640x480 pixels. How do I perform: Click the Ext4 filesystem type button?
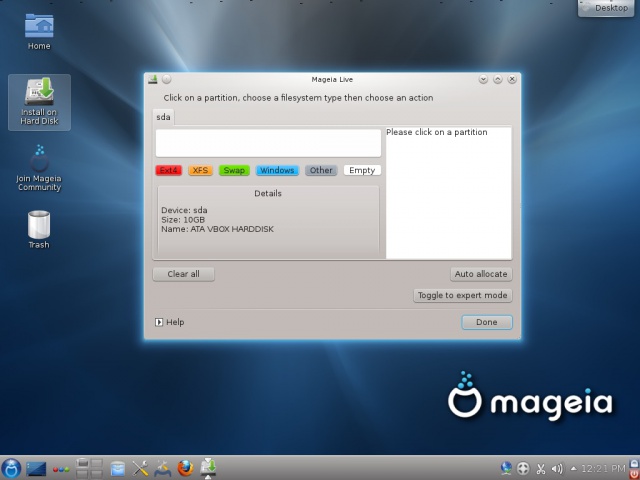(x=169, y=170)
